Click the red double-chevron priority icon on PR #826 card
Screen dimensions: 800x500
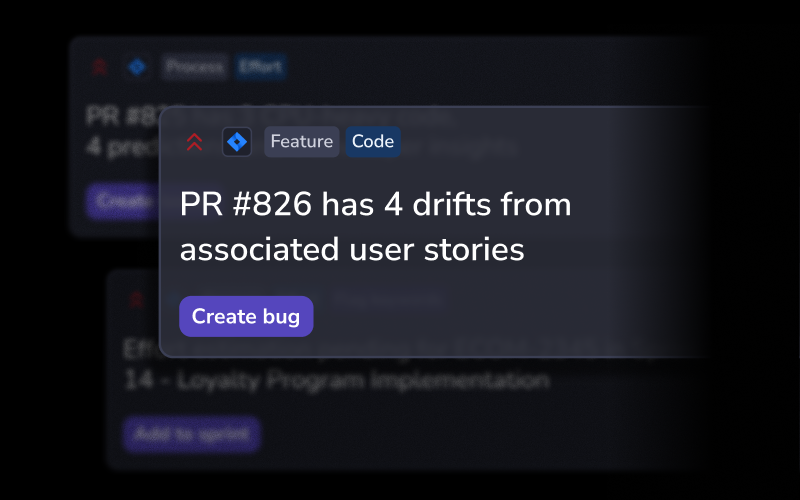tap(194, 142)
